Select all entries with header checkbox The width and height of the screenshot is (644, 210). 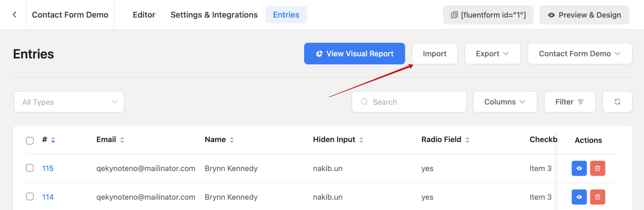tap(30, 141)
